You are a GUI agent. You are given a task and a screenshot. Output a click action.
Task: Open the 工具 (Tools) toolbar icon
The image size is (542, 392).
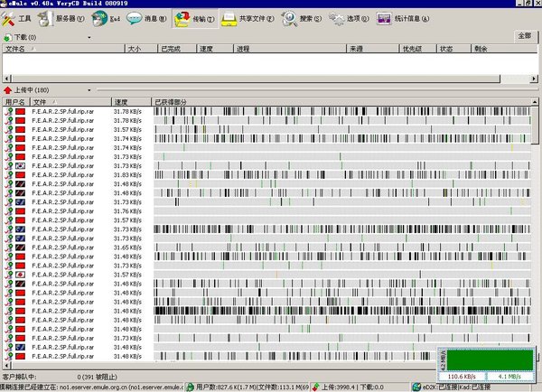click(16, 19)
